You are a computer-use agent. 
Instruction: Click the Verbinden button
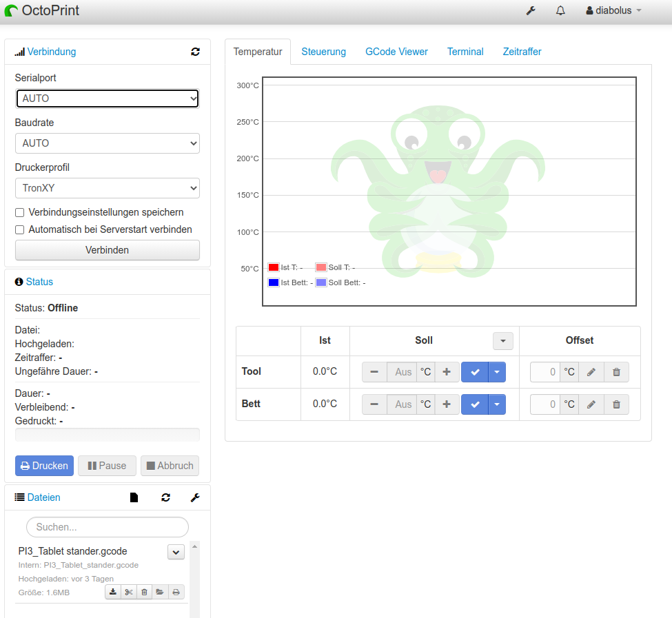coord(107,250)
